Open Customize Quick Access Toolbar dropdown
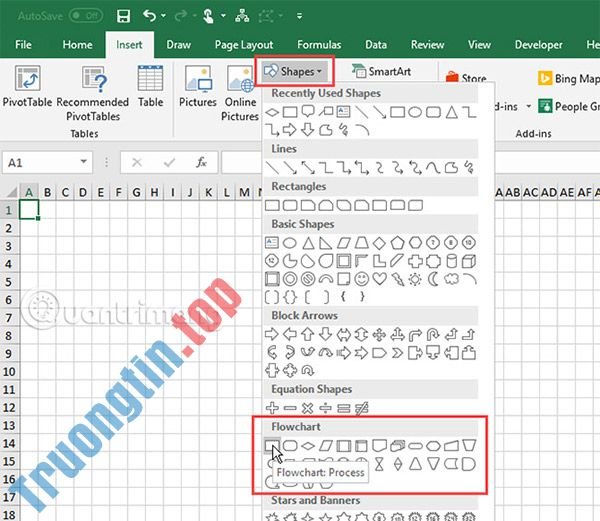The image size is (600, 521). (x=300, y=16)
